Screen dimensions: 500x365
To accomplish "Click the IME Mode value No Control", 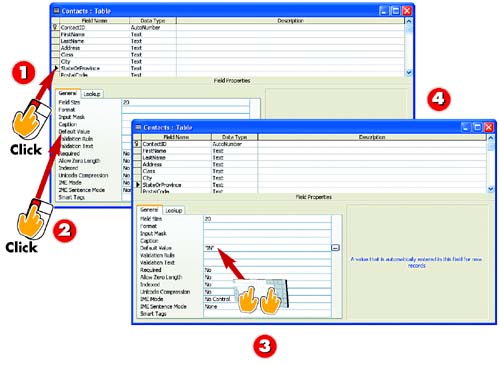I will click(x=217, y=299).
